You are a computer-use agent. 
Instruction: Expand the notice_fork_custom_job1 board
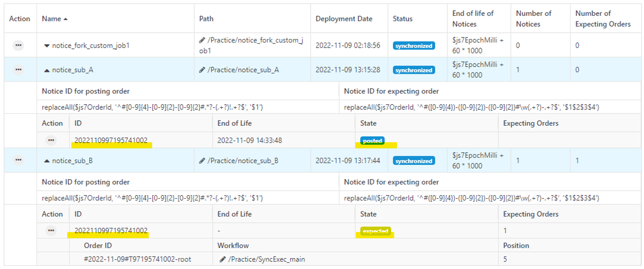pos(47,46)
